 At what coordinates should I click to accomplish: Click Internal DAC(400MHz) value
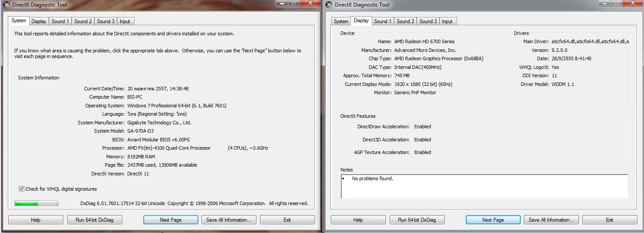418,67
